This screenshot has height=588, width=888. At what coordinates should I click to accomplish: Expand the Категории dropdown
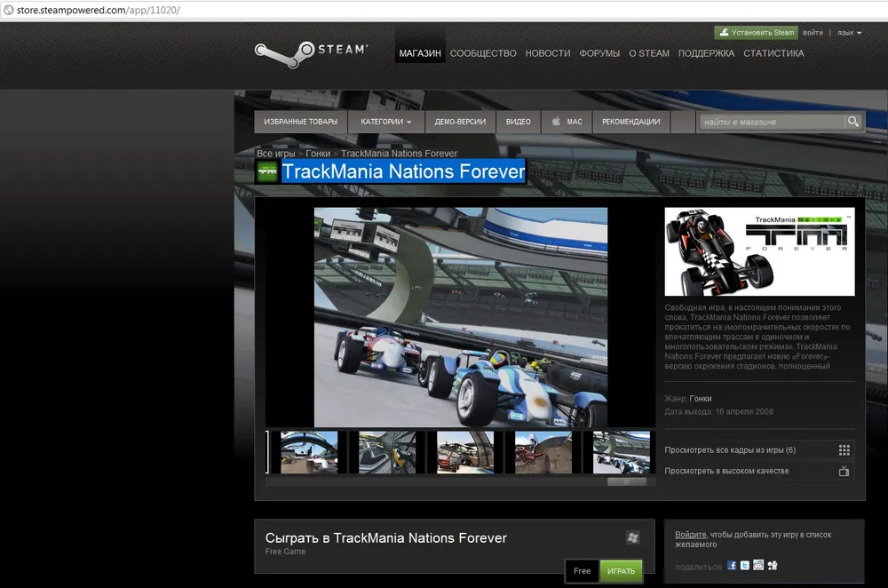click(x=385, y=122)
